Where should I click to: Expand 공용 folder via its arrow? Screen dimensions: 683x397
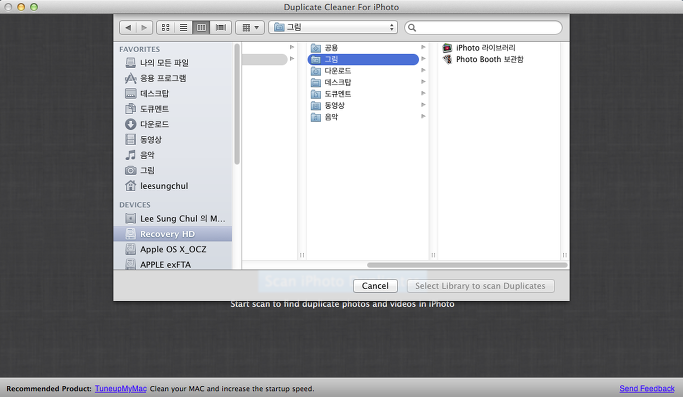423,47
